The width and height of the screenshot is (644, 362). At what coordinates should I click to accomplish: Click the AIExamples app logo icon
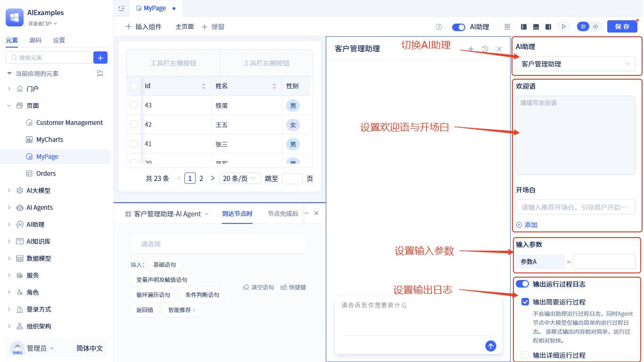(x=15, y=17)
